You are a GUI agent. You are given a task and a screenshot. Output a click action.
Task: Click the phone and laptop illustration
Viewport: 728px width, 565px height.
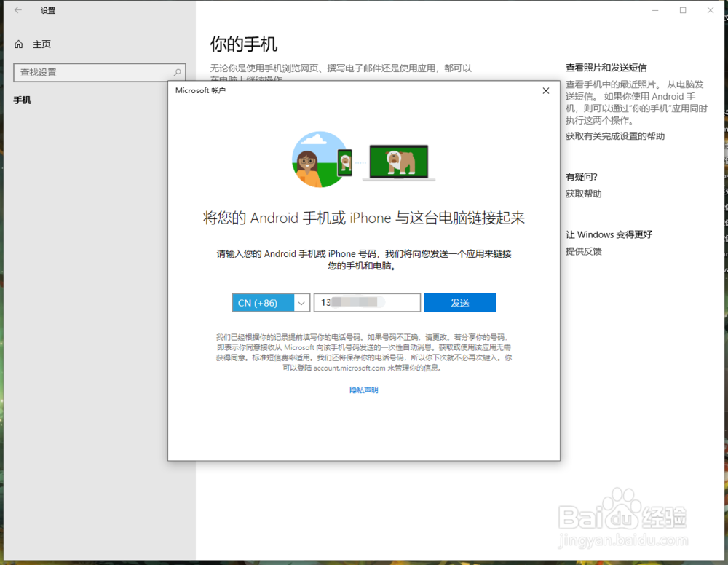(363, 159)
